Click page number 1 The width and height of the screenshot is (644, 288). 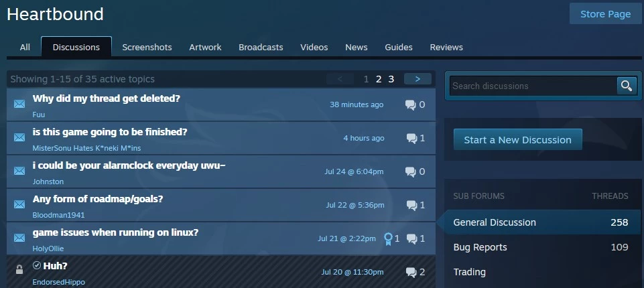click(x=366, y=79)
